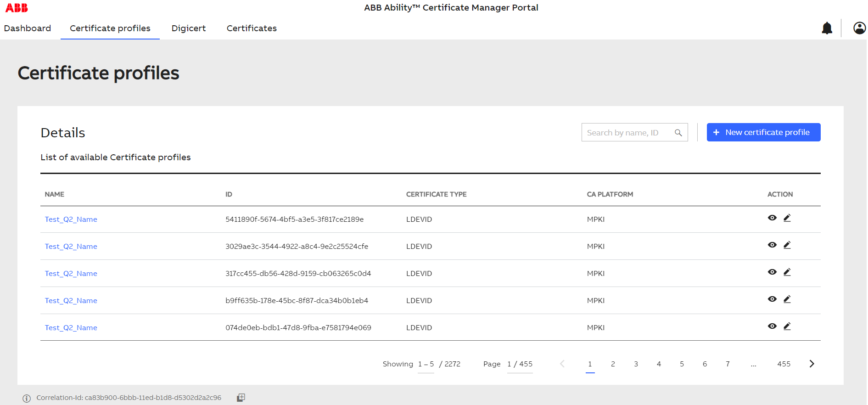Screen dimensions: 868x405
Task: Select ID text 5411890f-5674-4bf5-a3e5-3f817ce2189e
Action: point(294,219)
